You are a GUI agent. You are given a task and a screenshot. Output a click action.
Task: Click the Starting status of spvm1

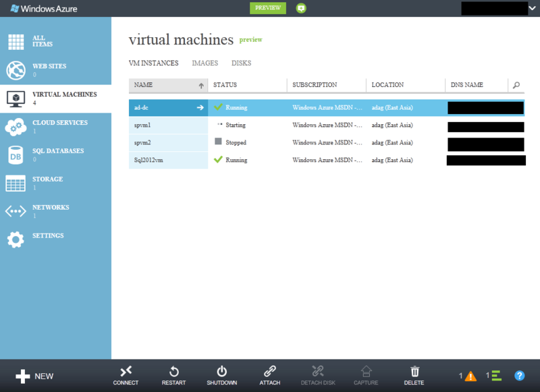[236, 125]
